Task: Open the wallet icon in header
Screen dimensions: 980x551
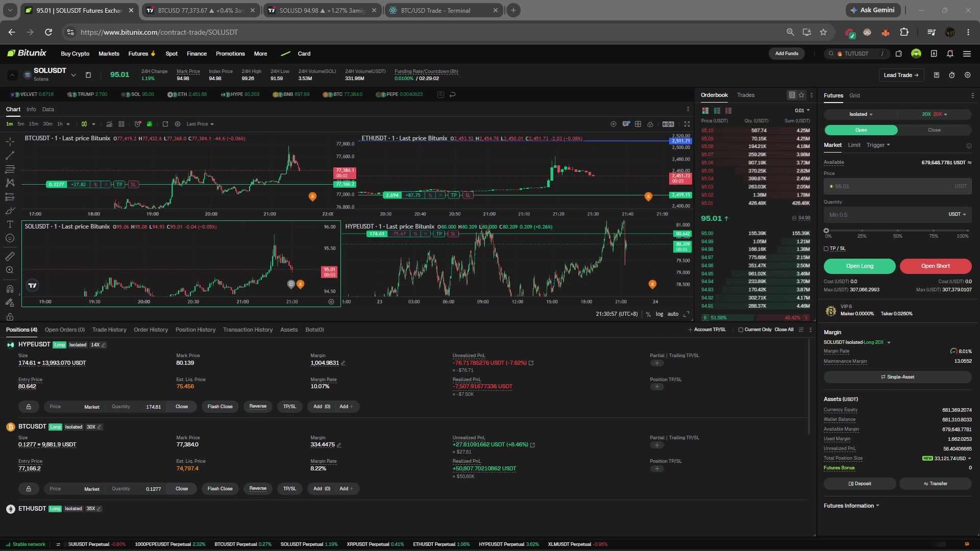Action: coord(899,54)
